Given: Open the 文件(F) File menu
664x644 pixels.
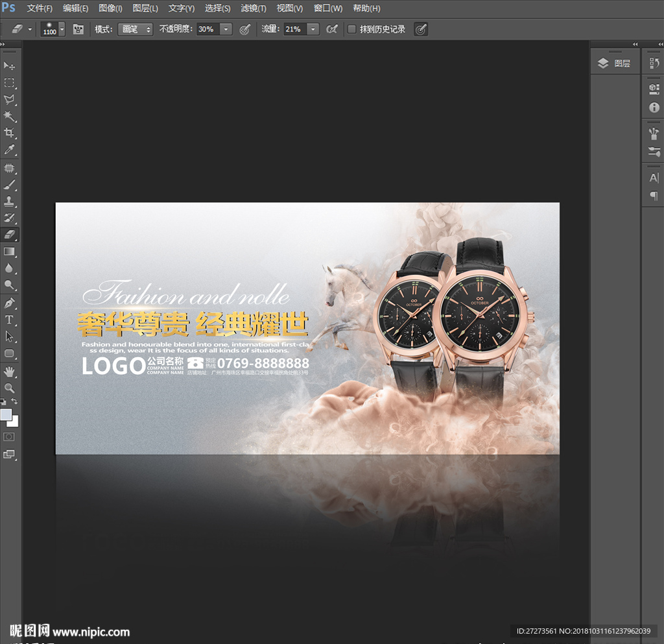Looking at the screenshot, I should tap(40, 8).
